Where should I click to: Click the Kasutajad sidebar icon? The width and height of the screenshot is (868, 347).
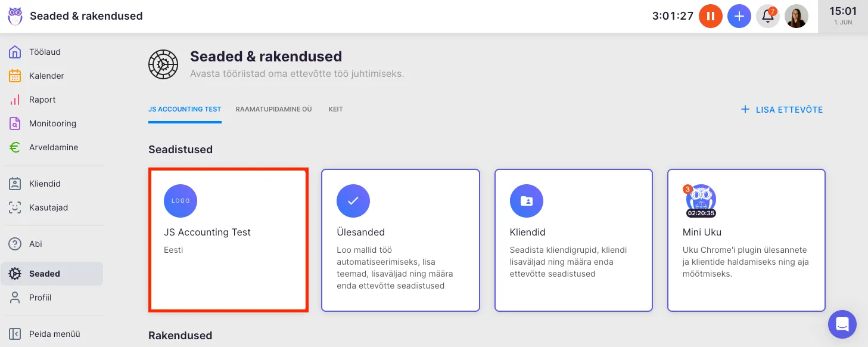(x=15, y=207)
